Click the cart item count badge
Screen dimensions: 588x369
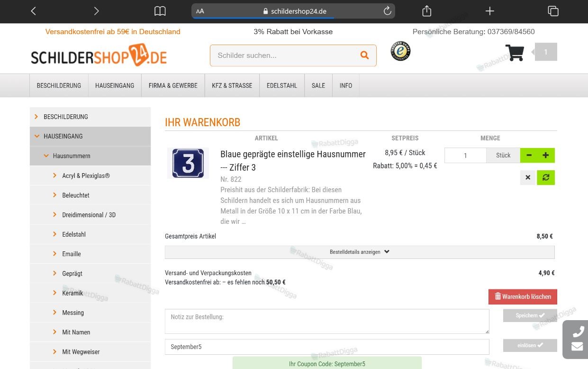click(546, 52)
